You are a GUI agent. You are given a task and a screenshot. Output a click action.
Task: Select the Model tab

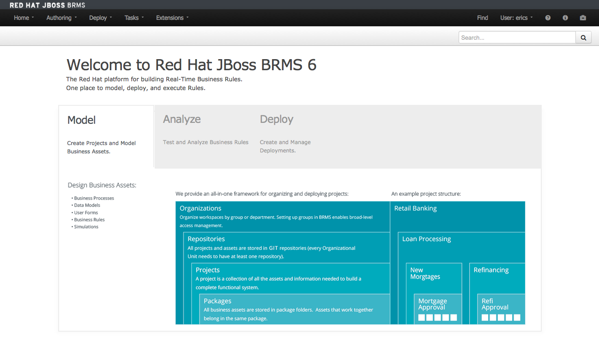click(x=82, y=120)
